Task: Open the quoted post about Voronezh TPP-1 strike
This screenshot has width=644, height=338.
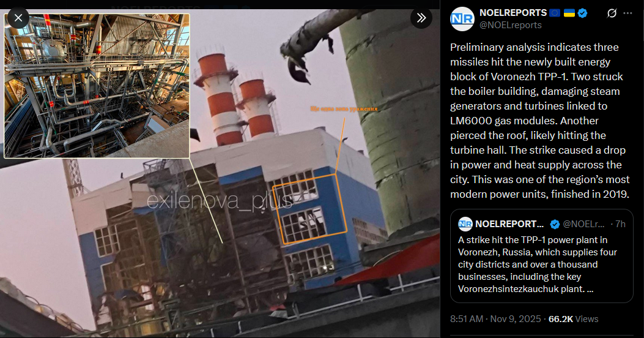Action: [x=542, y=256]
